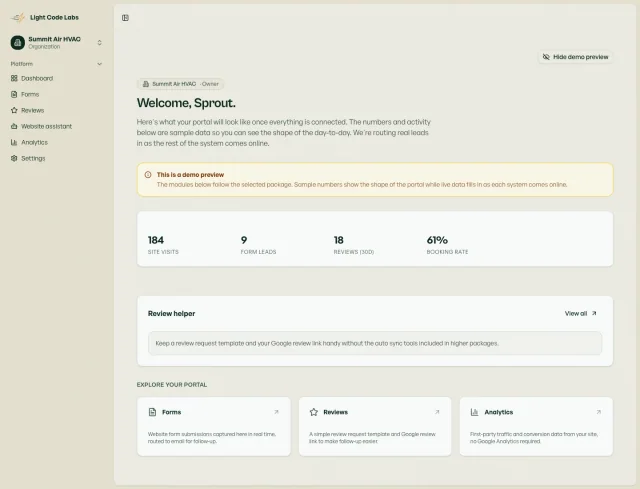The width and height of the screenshot is (640, 489).
Task: Click the arrow on the Analytics card
Action: click(598, 412)
